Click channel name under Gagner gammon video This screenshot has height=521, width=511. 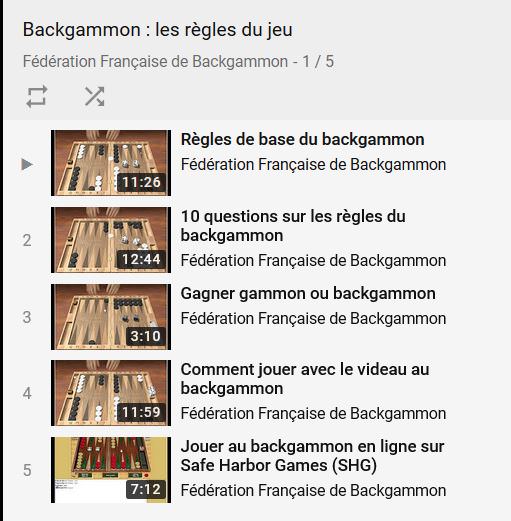[313, 318]
